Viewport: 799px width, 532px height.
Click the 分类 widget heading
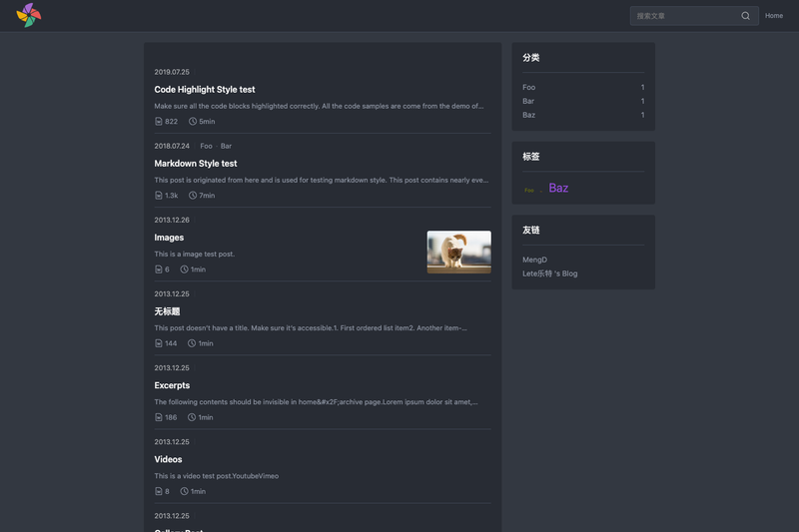coord(531,58)
